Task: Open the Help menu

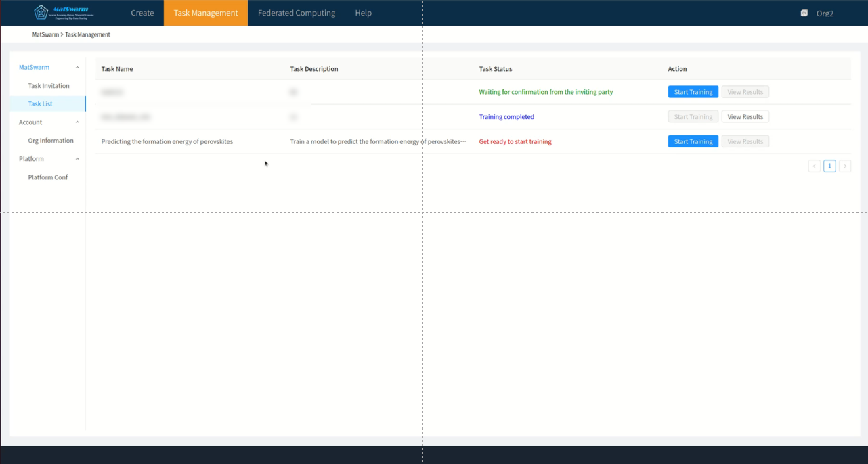Action: coord(364,13)
